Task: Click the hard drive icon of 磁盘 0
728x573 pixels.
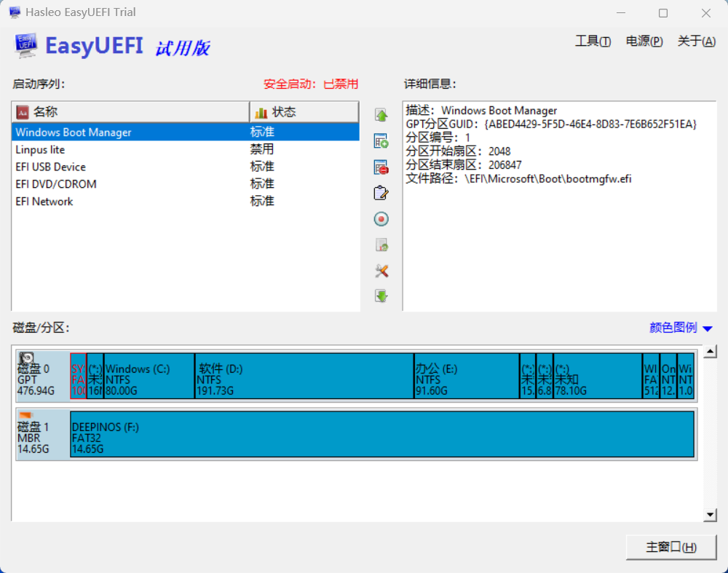Action: coord(26,358)
